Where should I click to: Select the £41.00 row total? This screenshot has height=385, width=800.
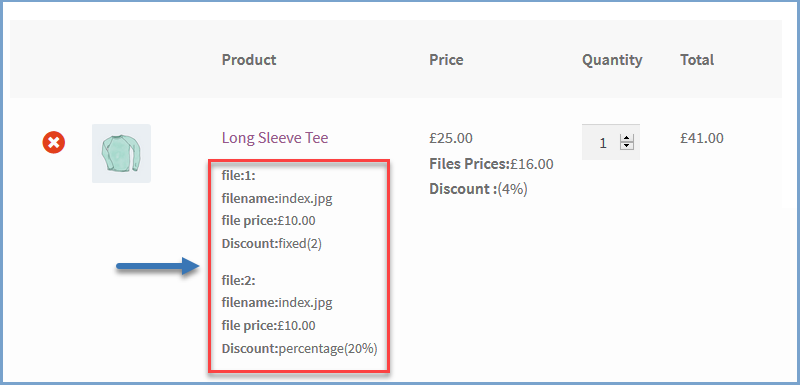[702, 138]
